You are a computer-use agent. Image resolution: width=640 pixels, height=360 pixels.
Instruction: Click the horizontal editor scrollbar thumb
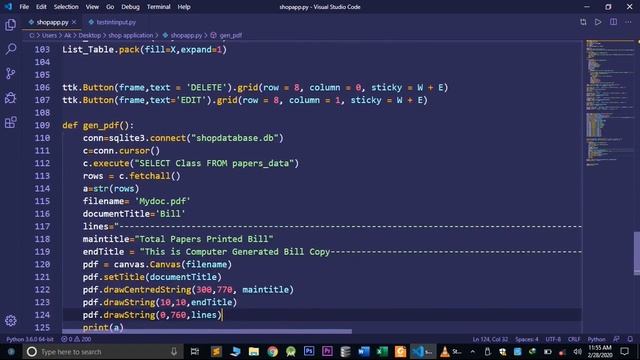(x=207, y=331)
